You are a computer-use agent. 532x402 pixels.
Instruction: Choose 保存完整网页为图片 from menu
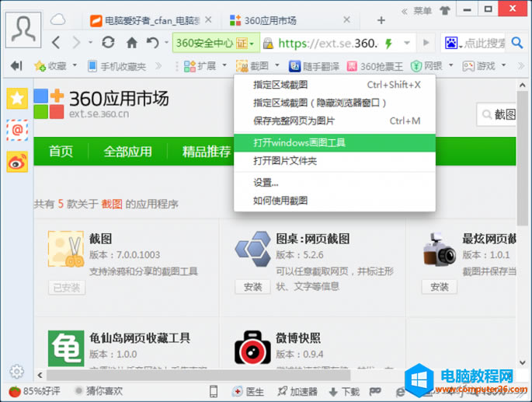(294, 121)
